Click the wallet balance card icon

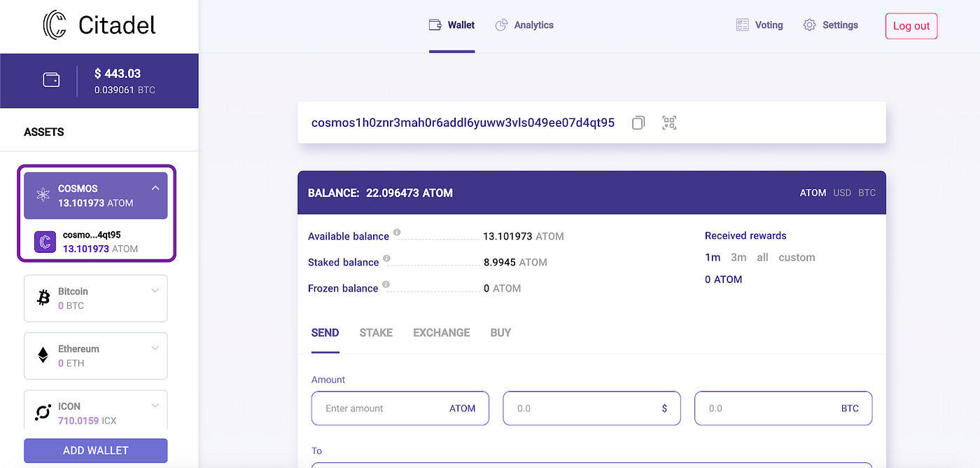point(51,80)
